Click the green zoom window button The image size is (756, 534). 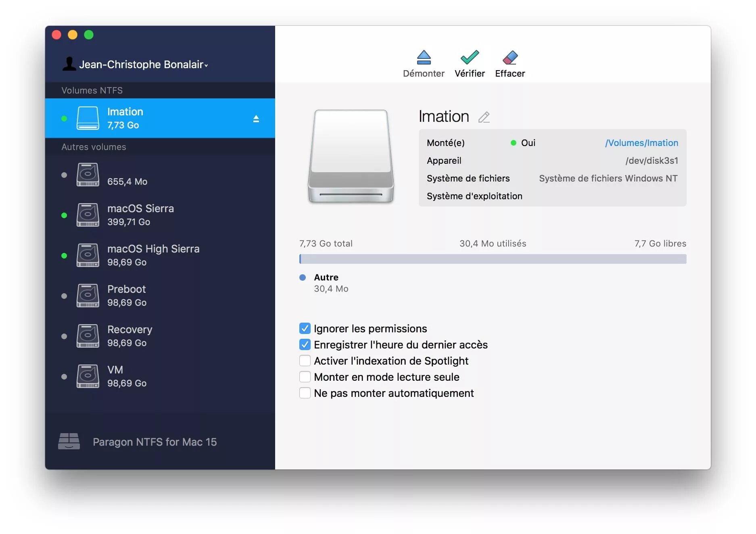click(x=89, y=35)
